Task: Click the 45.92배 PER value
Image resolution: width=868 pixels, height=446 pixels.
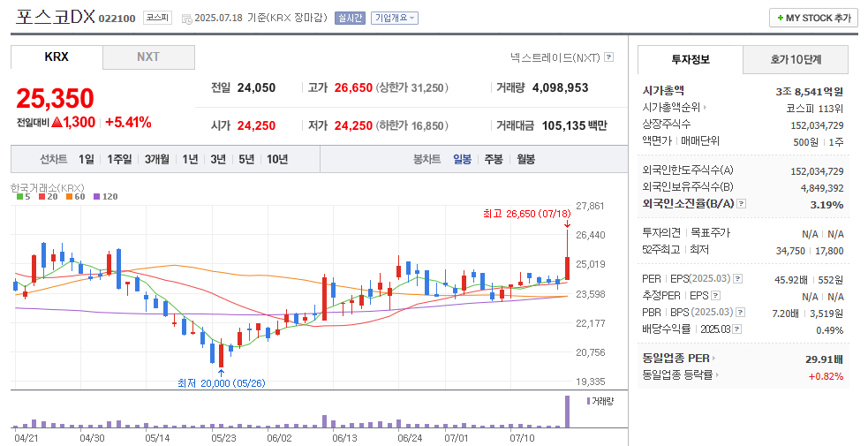Action: (791, 280)
